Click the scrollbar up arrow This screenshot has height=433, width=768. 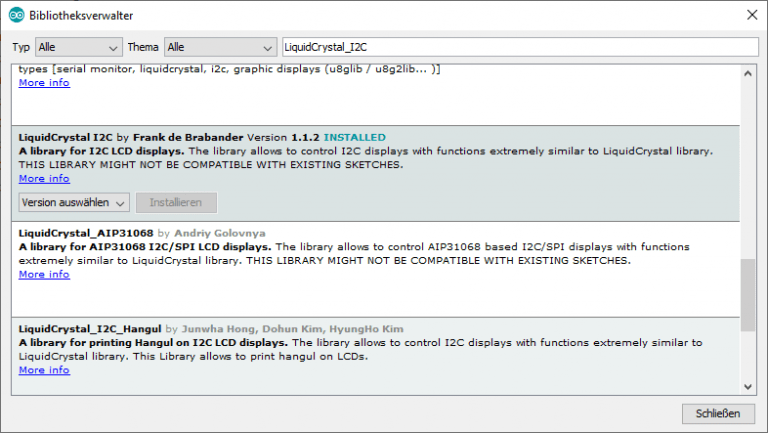[x=749, y=71]
